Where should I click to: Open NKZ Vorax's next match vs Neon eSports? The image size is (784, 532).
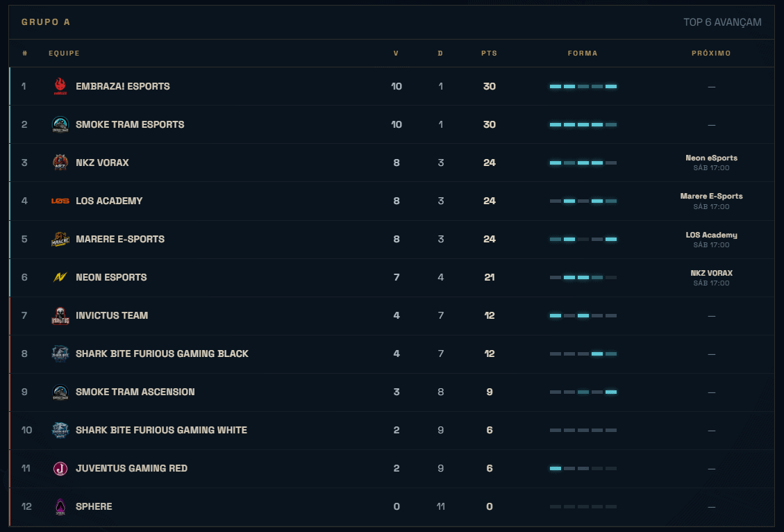click(x=712, y=163)
